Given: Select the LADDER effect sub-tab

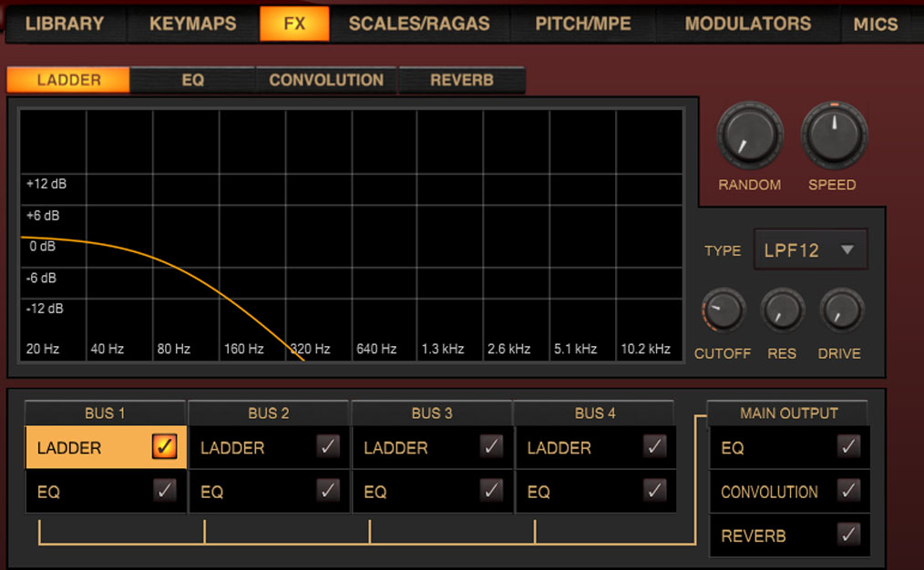Looking at the screenshot, I should click(x=68, y=79).
